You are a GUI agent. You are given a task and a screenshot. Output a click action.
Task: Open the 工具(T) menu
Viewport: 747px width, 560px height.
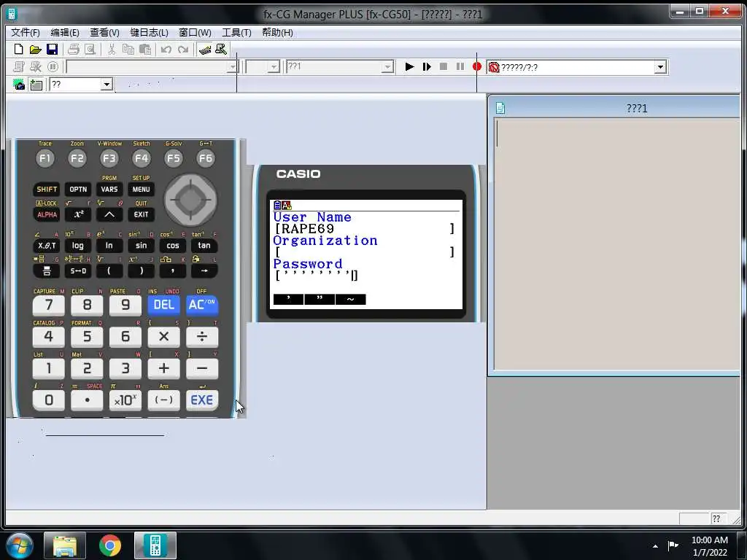[236, 32]
